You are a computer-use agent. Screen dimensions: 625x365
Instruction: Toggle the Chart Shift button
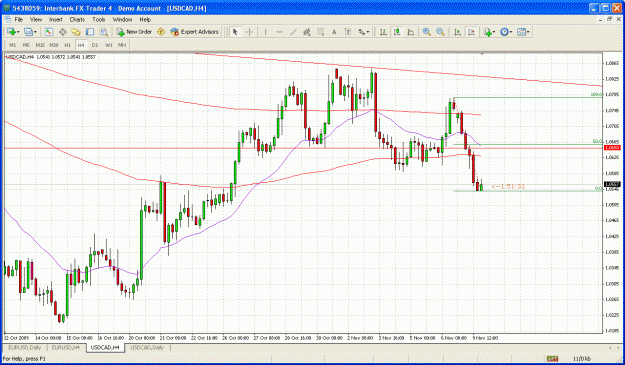pos(471,32)
